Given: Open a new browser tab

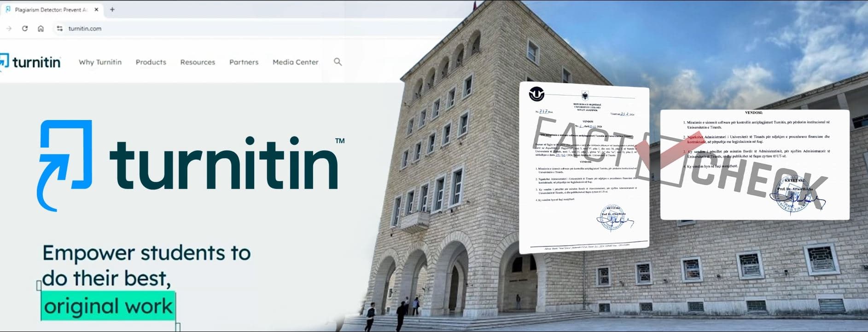Looking at the screenshot, I should [x=112, y=9].
